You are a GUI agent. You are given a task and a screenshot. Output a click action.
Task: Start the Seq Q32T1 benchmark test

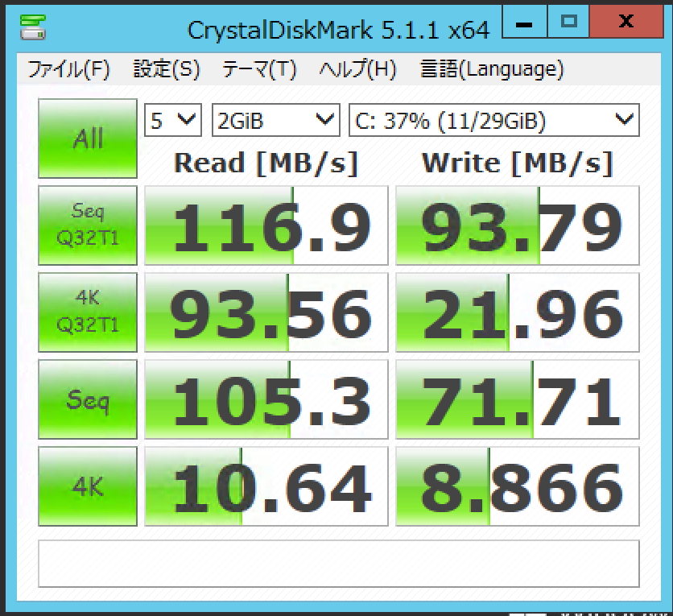click(87, 225)
